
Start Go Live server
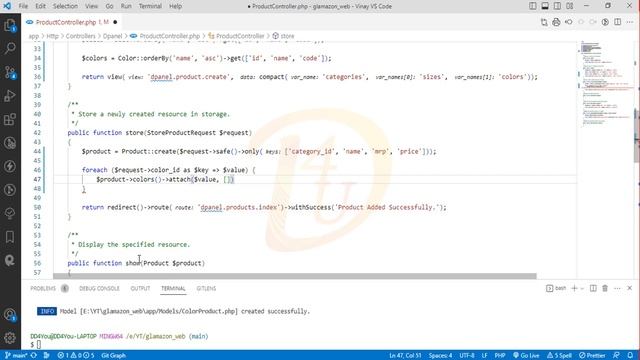tap(526, 355)
